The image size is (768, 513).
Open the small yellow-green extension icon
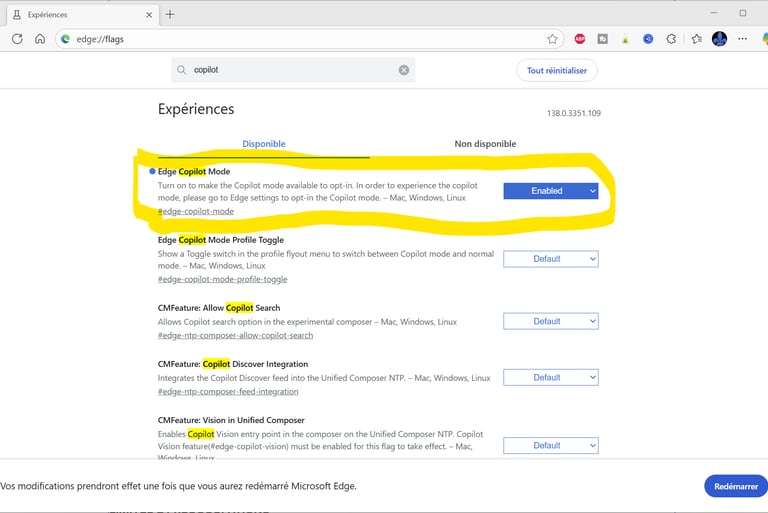(625, 40)
